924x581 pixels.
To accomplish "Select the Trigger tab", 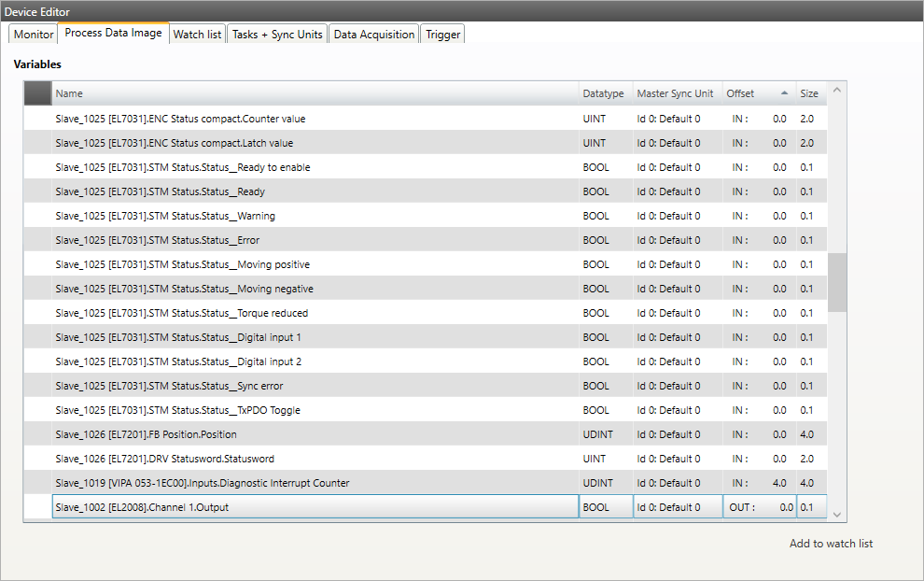I will click(442, 34).
